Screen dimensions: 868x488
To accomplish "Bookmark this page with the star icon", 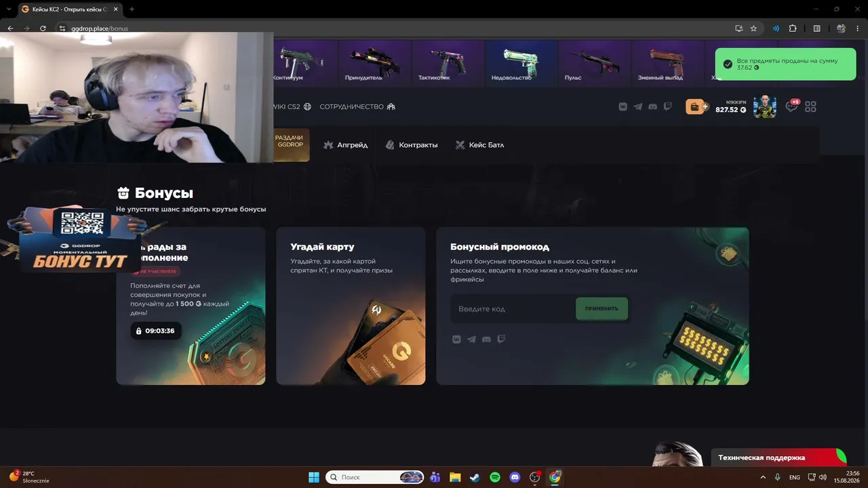I will [x=753, y=28].
